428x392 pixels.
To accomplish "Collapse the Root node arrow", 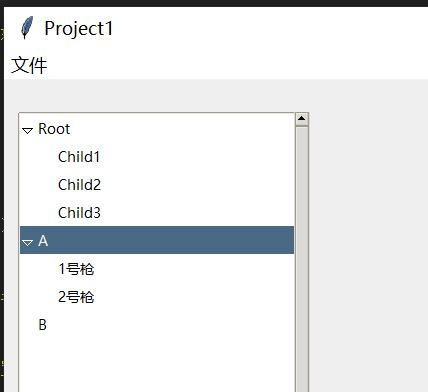I will coord(27,131).
